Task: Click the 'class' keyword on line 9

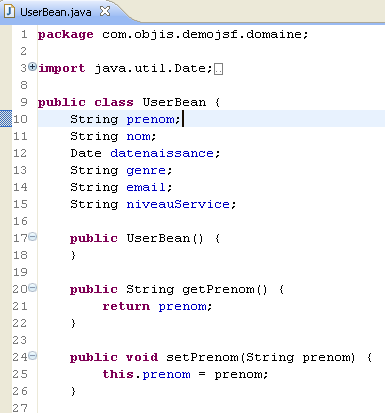Action: pyautogui.click(x=114, y=102)
